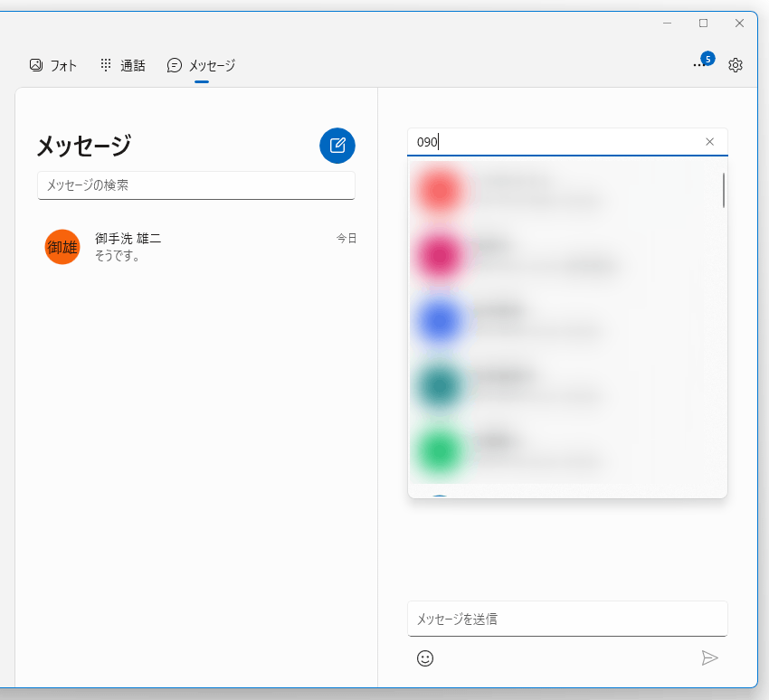This screenshot has height=700, width=769.
Task: Click the photo icon beside フォト
Action: point(36,65)
